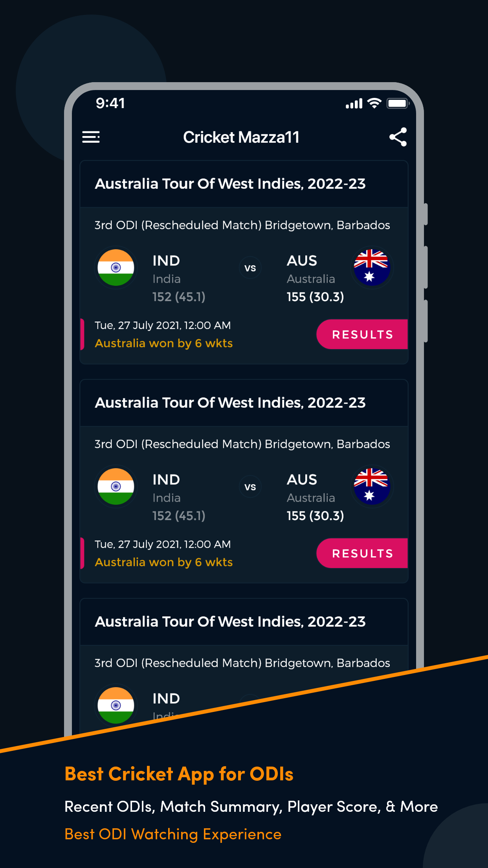
Task: Tap India flag in second match card
Action: click(116, 487)
